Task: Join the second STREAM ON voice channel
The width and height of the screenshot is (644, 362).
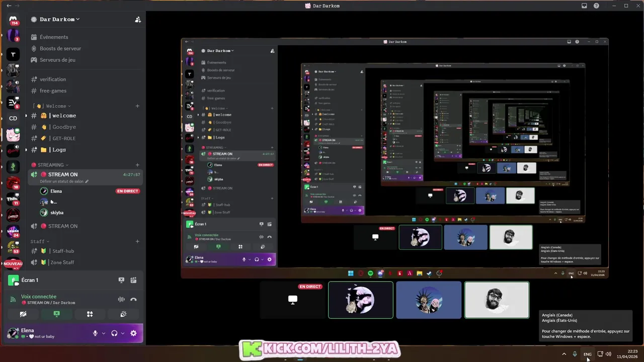Action: (86, 226)
